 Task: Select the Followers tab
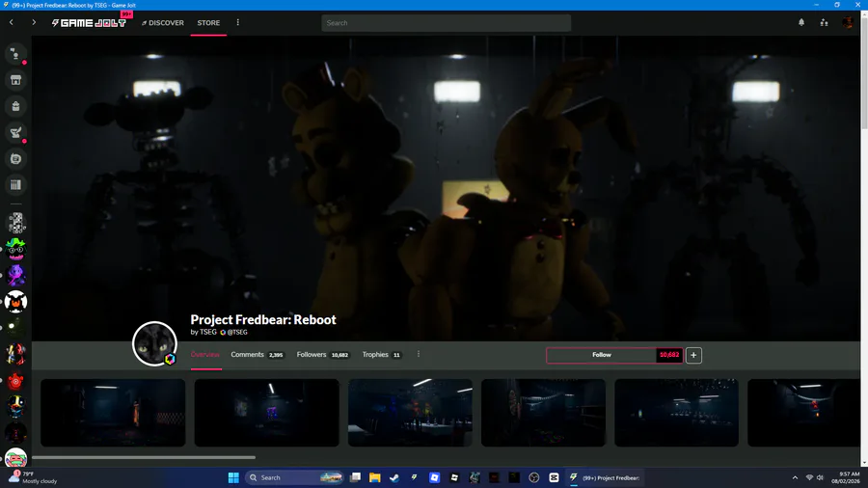323,355
